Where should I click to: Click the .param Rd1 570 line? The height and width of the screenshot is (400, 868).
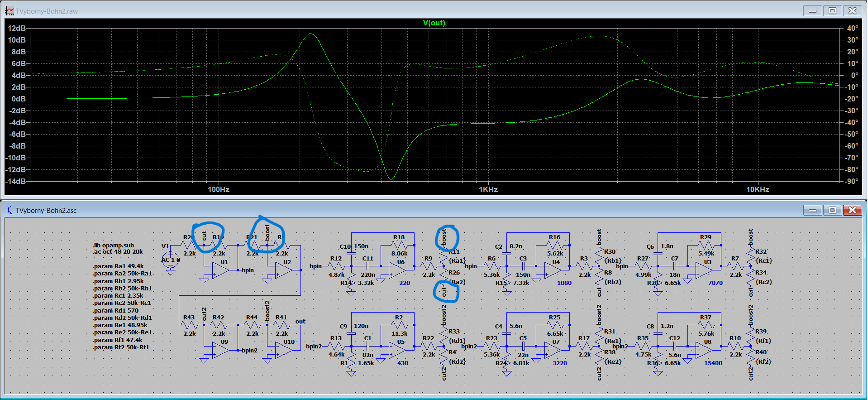point(115,310)
